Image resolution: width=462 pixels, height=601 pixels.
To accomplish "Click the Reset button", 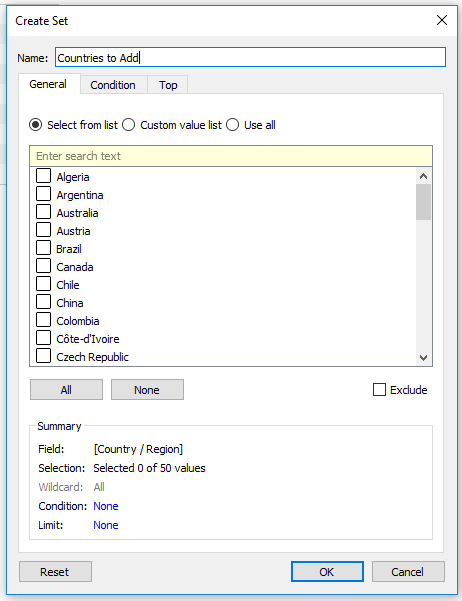I will 55,572.
